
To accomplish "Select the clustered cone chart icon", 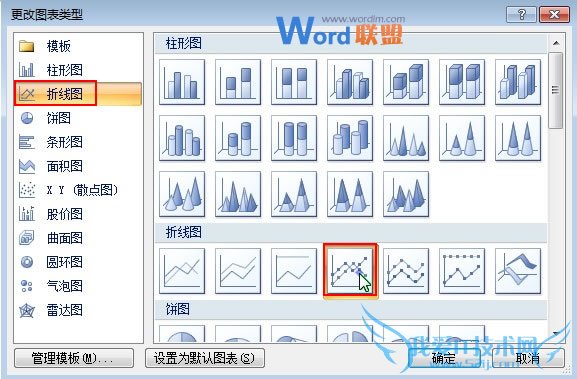I will [406, 138].
